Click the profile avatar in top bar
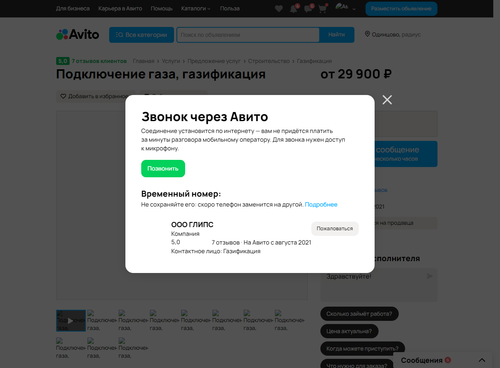The height and width of the screenshot is (368, 500). pyautogui.click(x=341, y=7)
